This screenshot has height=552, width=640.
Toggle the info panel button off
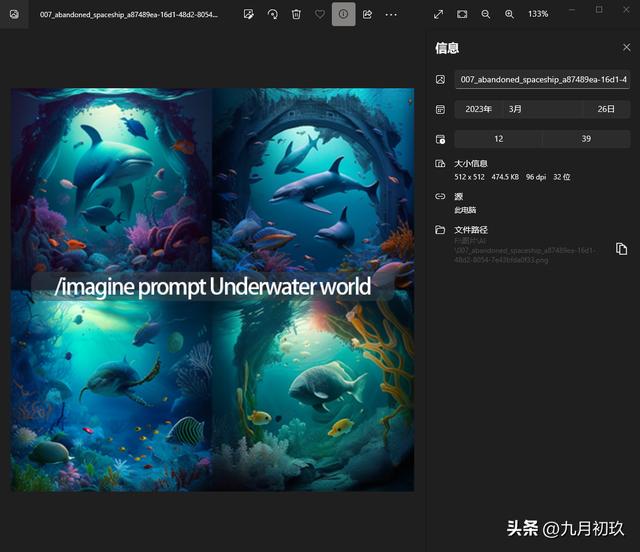tap(343, 14)
